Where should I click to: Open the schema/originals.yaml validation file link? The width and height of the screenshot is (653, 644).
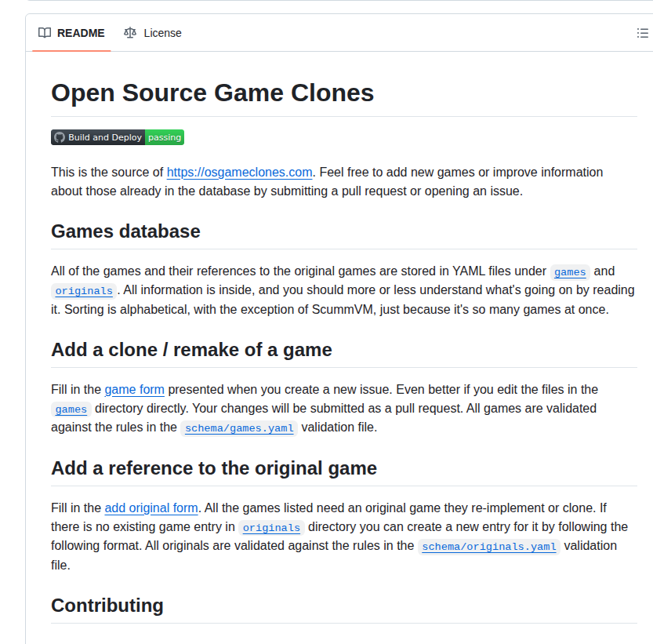coord(488,547)
